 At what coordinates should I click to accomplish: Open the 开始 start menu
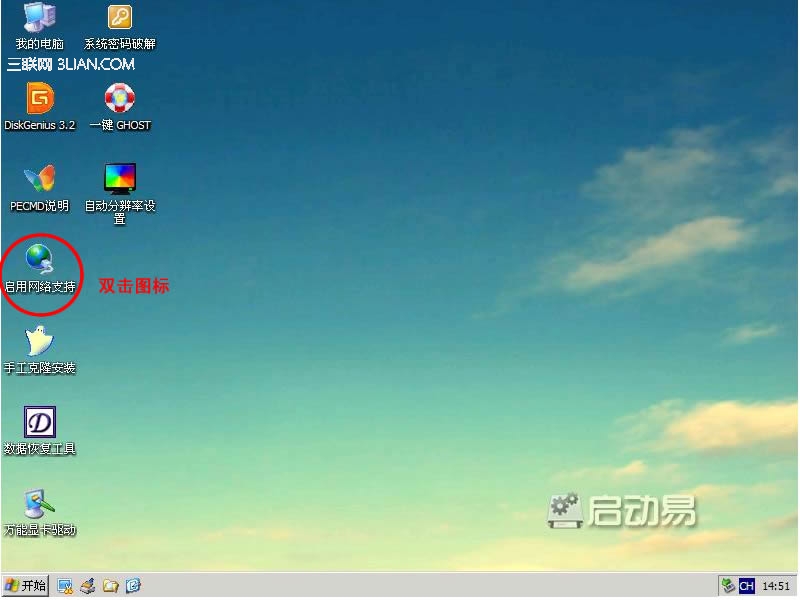pos(26,586)
